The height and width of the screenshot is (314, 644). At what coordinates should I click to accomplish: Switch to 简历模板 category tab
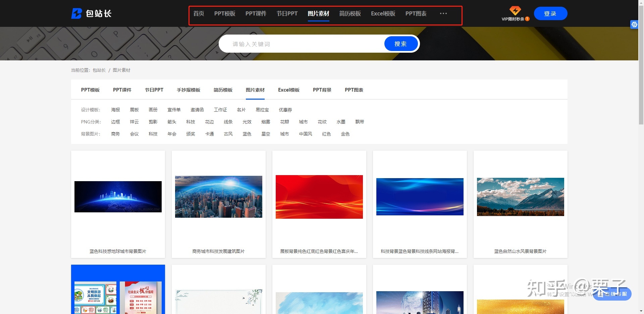click(x=223, y=90)
